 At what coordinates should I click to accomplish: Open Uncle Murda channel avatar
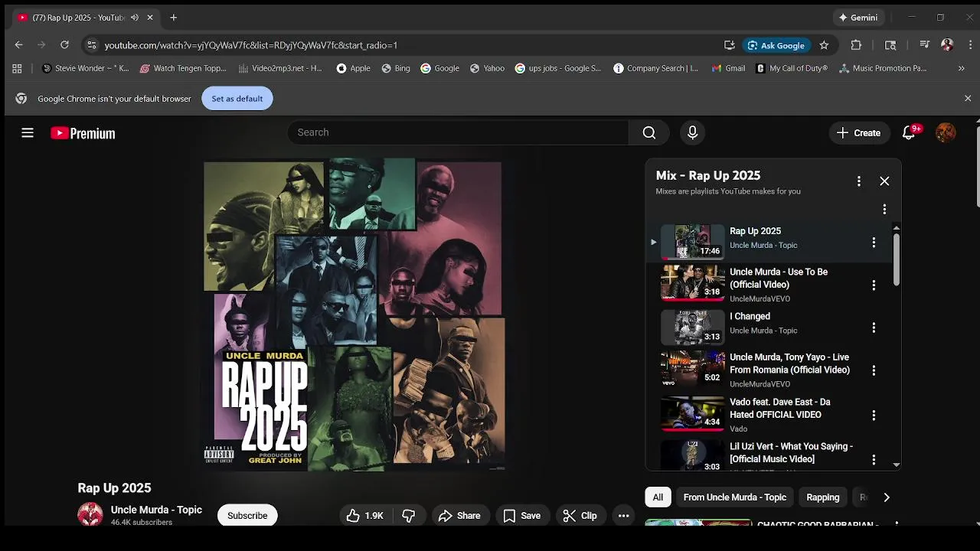90,514
